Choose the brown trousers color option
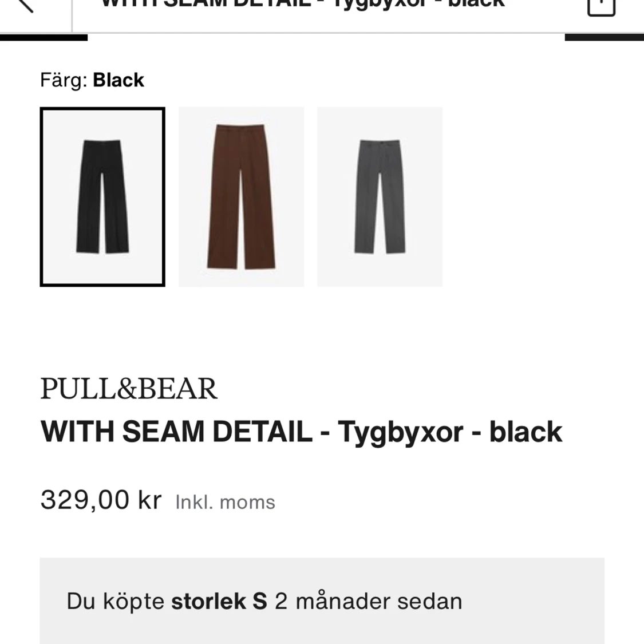This screenshot has width=644, height=644. click(x=241, y=196)
